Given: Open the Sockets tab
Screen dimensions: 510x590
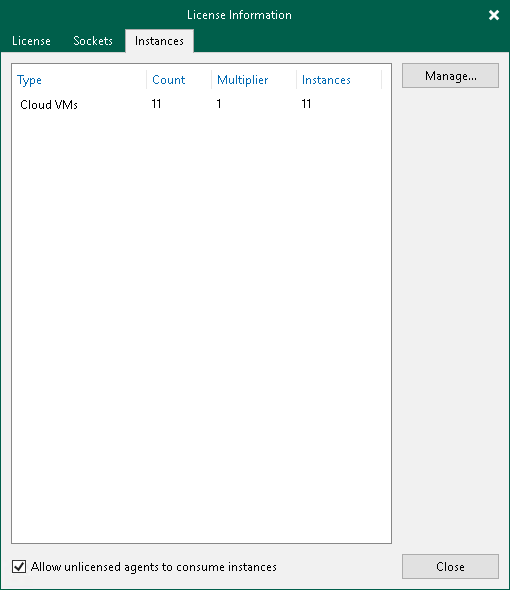Looking at the screenshot, I should 93,41.
